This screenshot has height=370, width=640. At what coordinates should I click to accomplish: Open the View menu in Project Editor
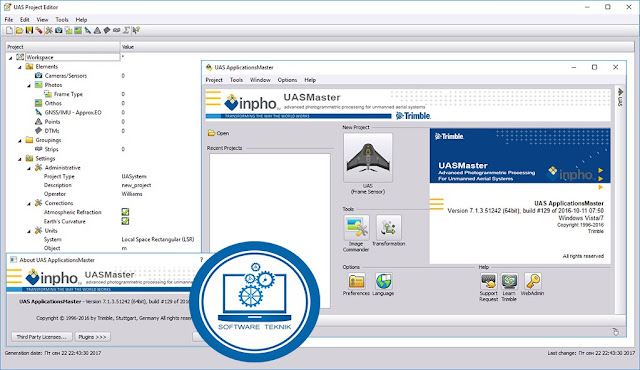tap(42, 19)
